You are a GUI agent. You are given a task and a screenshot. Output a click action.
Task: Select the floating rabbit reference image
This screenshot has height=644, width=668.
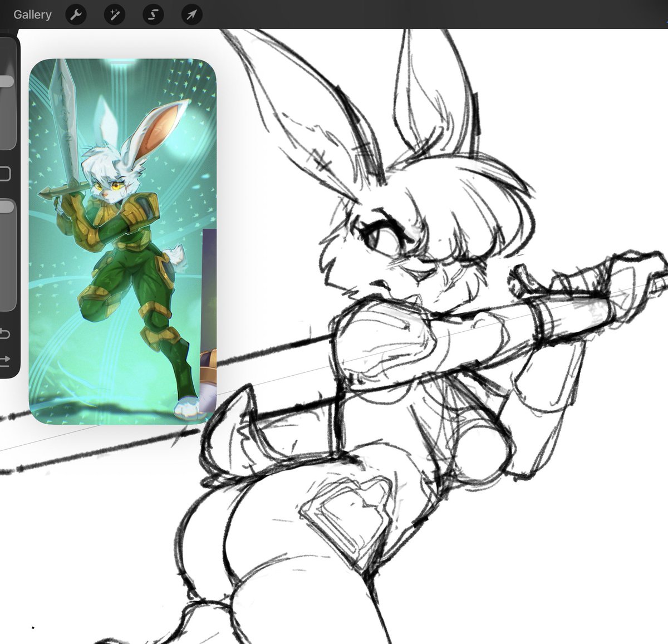click(x=122, y=240)
